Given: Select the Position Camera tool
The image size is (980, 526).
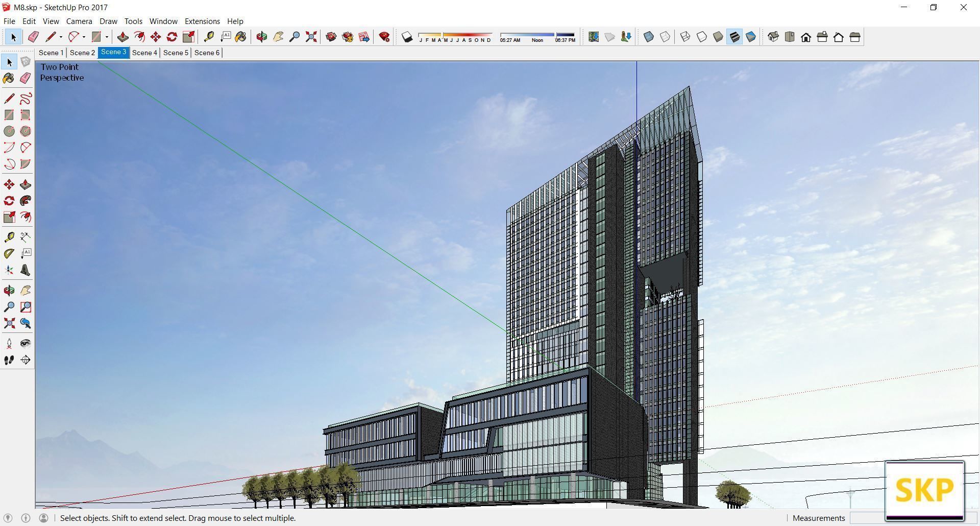Looking at the screenshot, I should 9,344.
